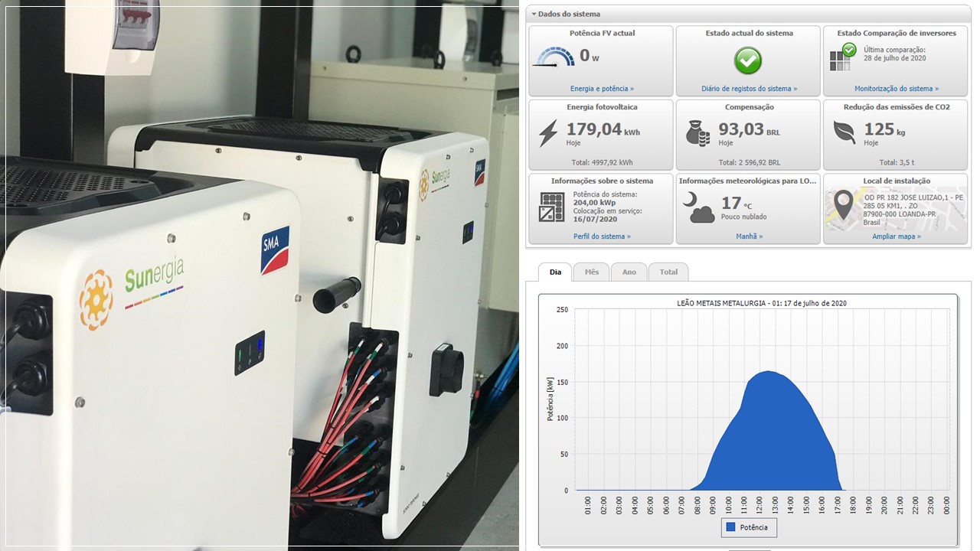The image size is (980, 551).
Task: Open the Perfil do sistema link
Action: pos(602,236)
